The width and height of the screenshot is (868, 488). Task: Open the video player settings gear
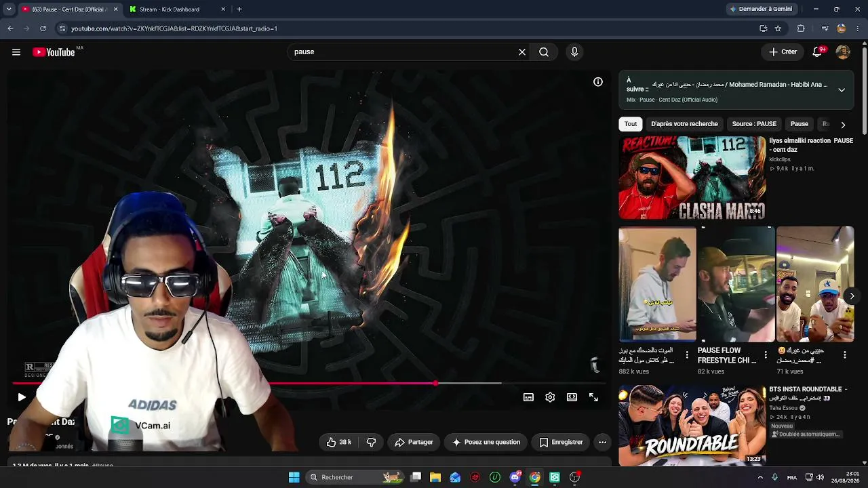point(550,397)
